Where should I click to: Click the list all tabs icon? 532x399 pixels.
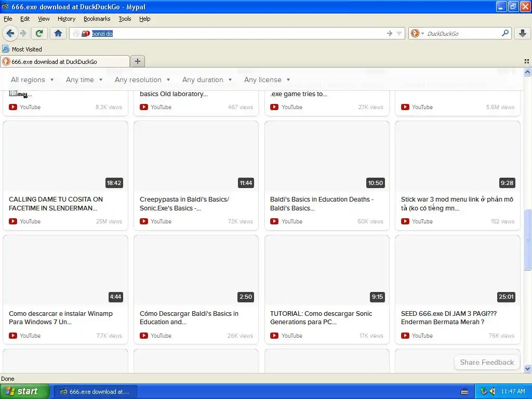pyautogui.click(x=527, y=61)
